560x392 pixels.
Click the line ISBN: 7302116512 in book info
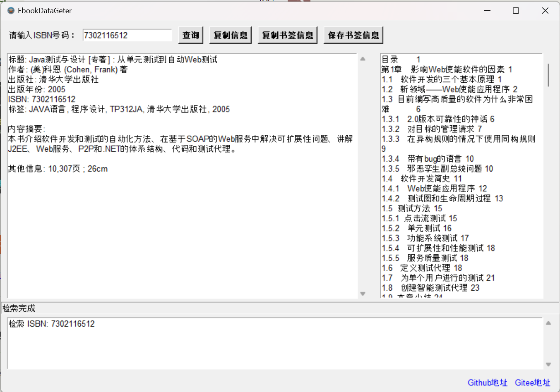click(42, 99)
